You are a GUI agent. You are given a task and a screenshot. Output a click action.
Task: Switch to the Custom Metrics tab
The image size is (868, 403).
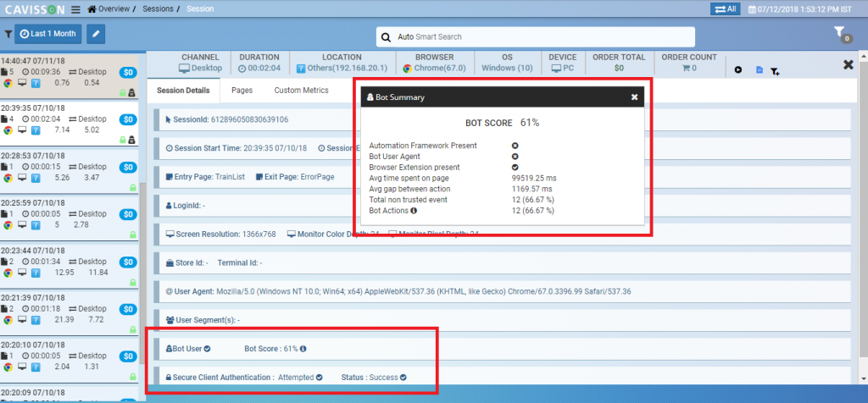[301, 90]
